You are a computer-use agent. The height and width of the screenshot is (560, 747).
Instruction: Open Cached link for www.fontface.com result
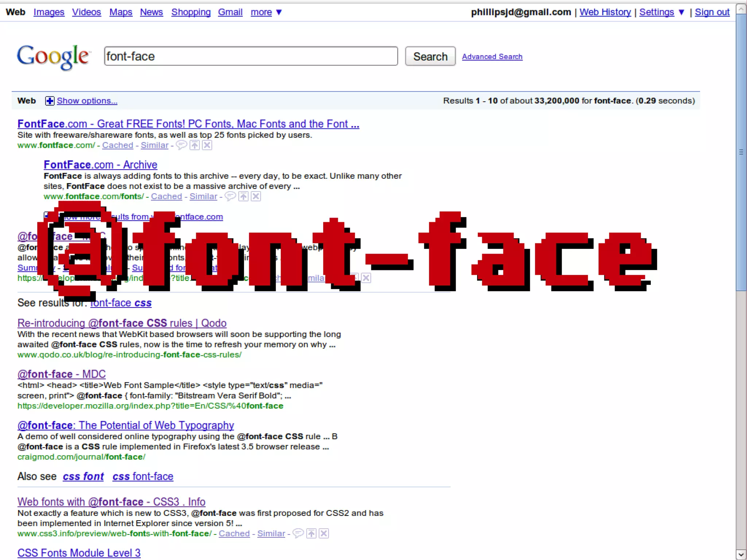coord(117,145)
